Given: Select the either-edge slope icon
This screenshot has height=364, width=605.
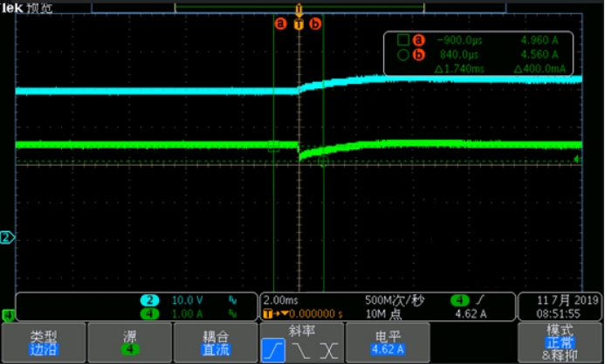Looking at the screenshot, I should (328, 350).
